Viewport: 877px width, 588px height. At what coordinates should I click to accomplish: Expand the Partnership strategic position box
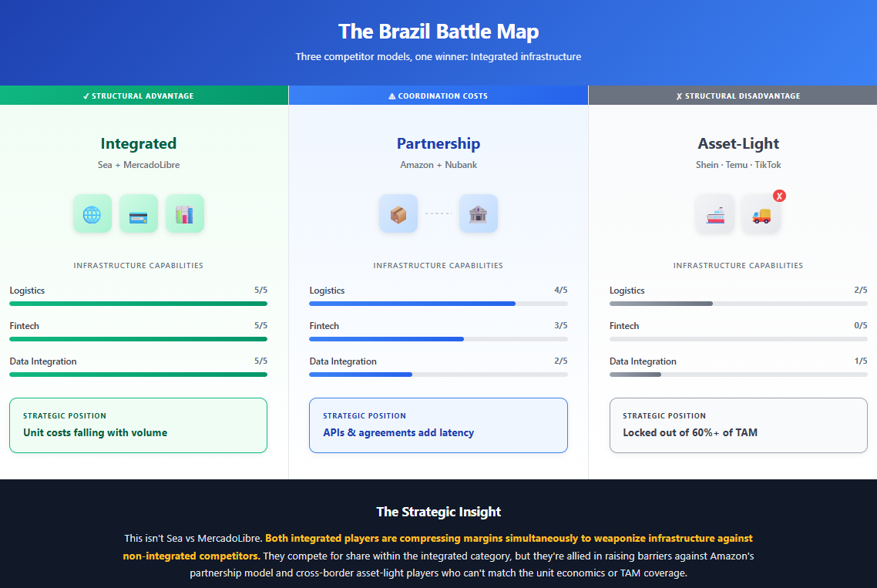tap(438, 425)
